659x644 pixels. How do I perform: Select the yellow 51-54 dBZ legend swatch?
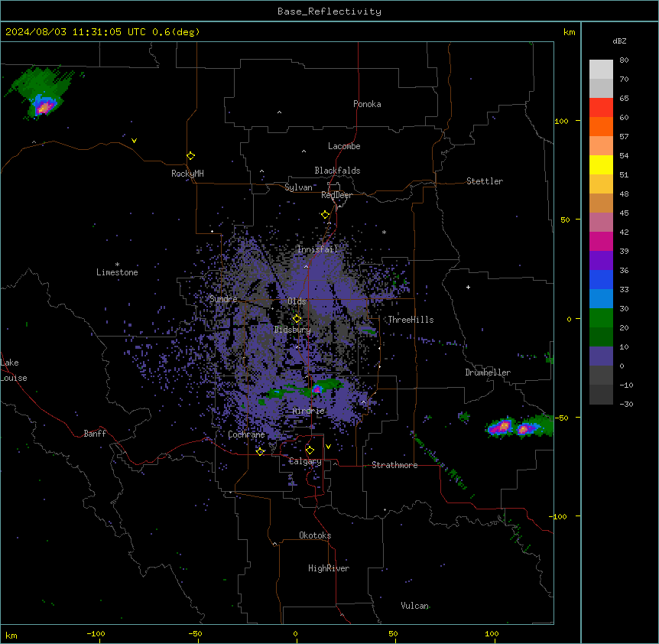pyautogui.click(x=601, y=164)
